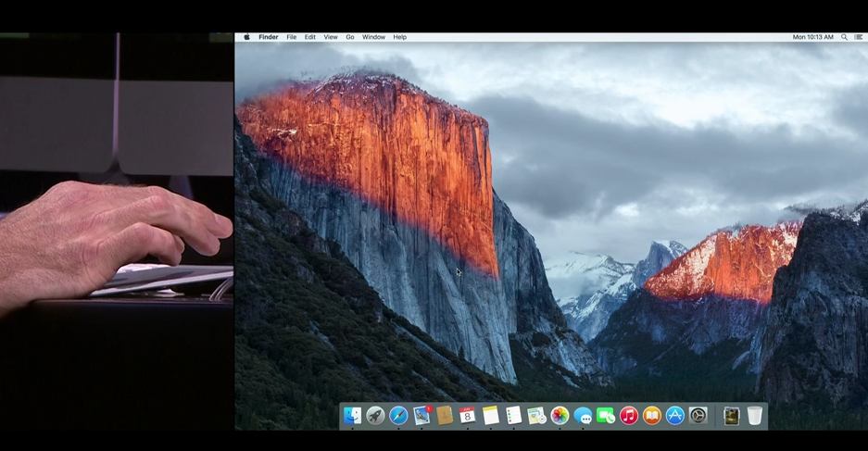Image resolution: width=868 pixels, height=451 pixels.
Task: Open the red Music icon in dock
Action: point(629,416)
